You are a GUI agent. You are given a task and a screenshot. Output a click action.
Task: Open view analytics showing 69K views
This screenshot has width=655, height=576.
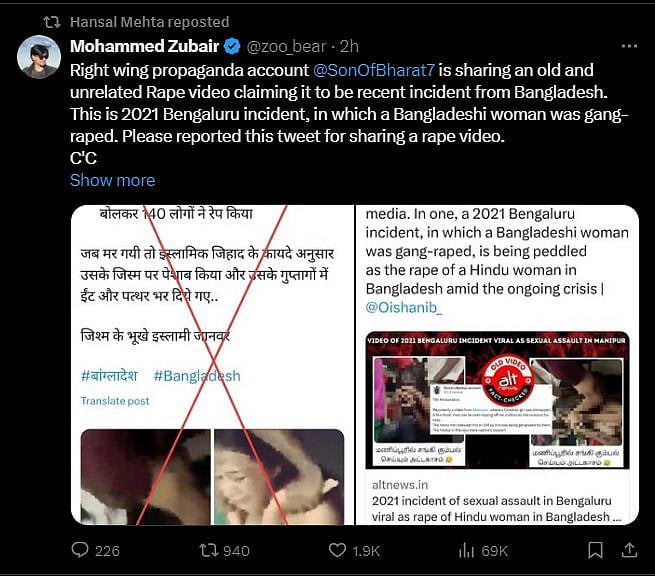point(465,549)
